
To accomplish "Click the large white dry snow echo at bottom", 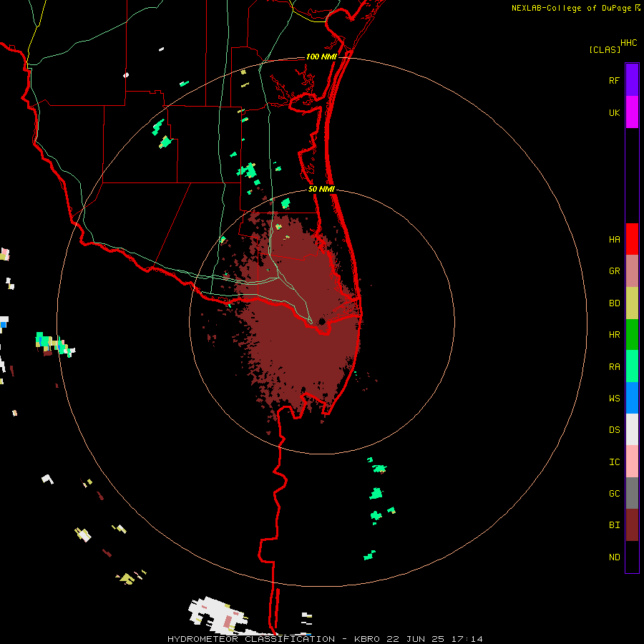I will [218, 615].
